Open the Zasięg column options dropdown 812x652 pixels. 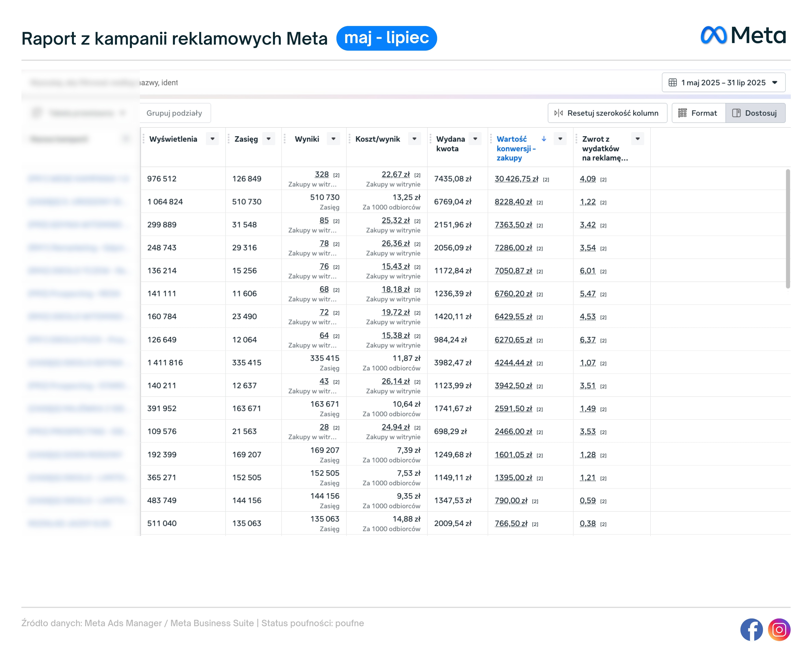[269, 139]
